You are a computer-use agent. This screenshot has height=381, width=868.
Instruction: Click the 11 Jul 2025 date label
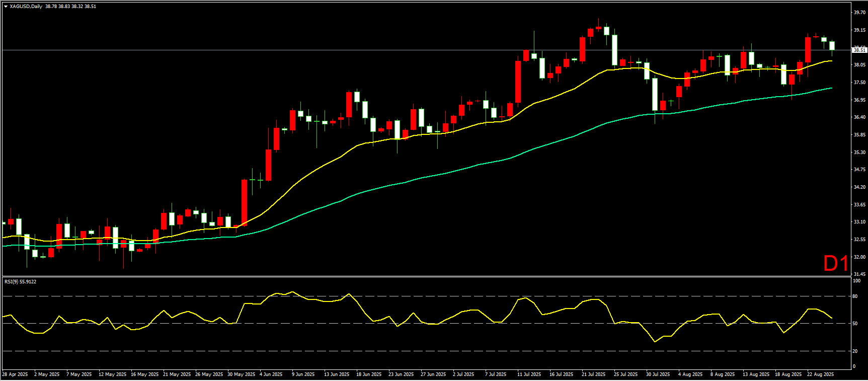(529, 374)
